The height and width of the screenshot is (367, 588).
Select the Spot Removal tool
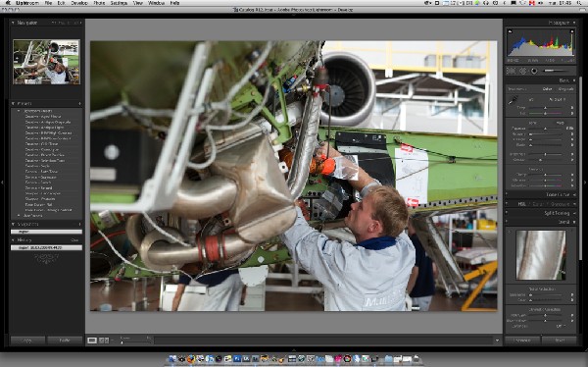tap(522, 71)
